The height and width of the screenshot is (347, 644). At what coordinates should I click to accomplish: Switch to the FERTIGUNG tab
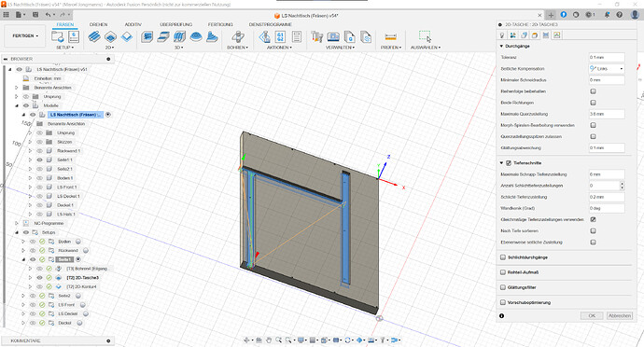pos(220,24)
